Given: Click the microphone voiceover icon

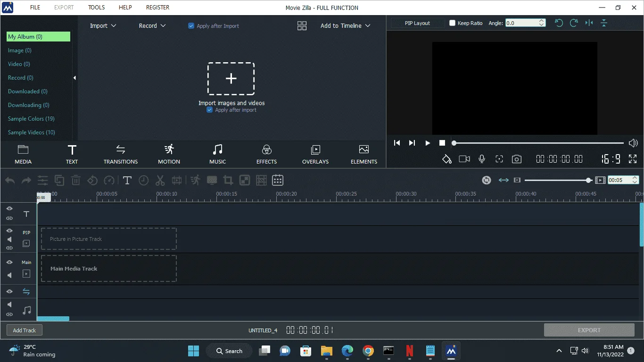Looking at the screenshot, I should click(482, 159).
